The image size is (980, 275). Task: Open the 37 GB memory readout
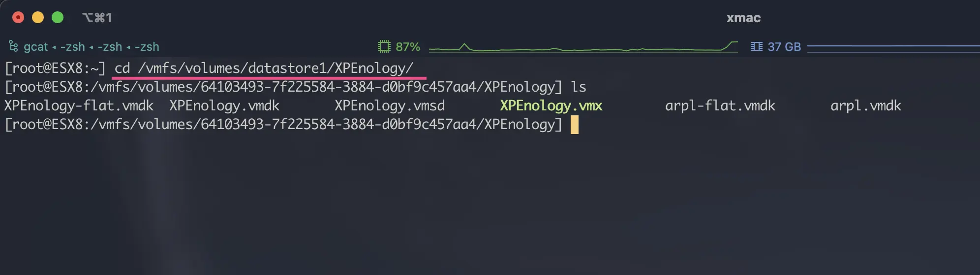[x=784, y=47]
